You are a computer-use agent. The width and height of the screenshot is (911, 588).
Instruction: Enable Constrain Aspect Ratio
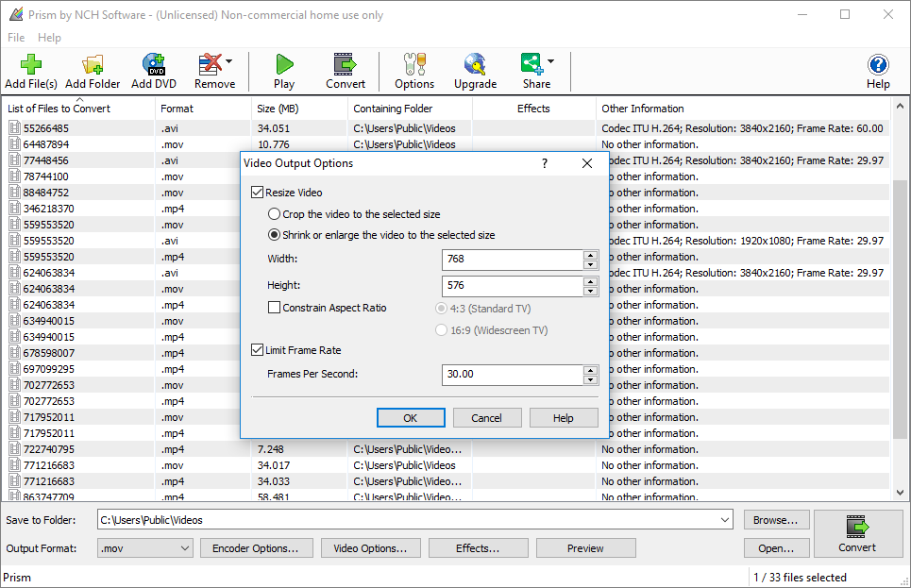point(275,308)
